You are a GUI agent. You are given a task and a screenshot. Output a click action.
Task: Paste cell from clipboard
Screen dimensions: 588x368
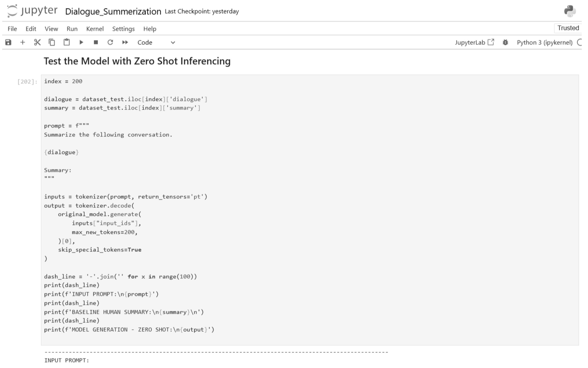pyautogui.click(x=67, y=42)
